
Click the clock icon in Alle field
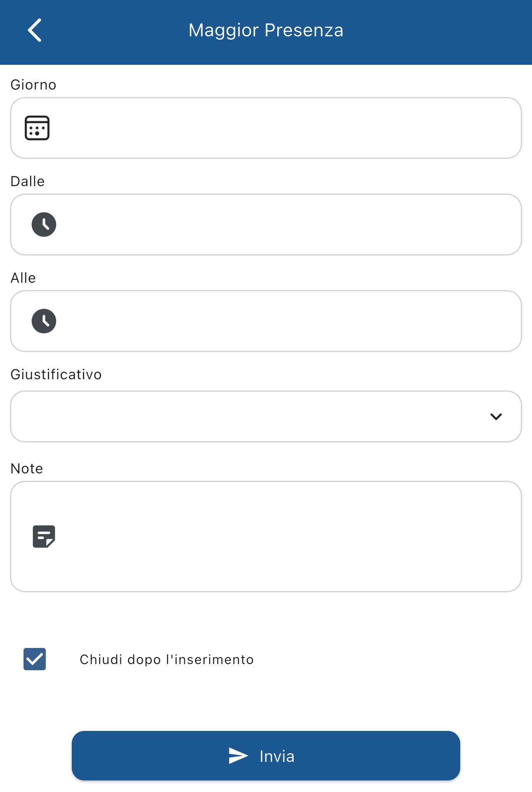coord(44,321)
